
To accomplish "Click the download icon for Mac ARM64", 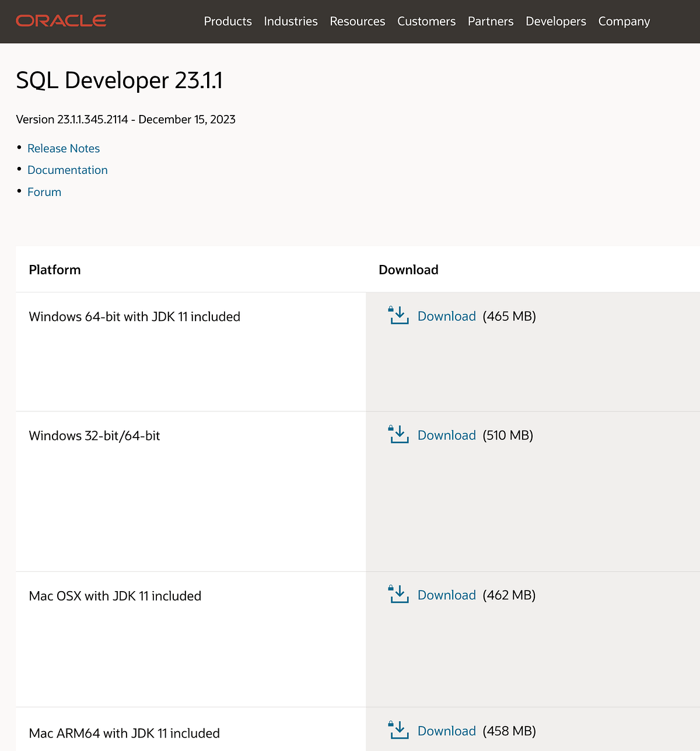I will click(x=398, y=731).
